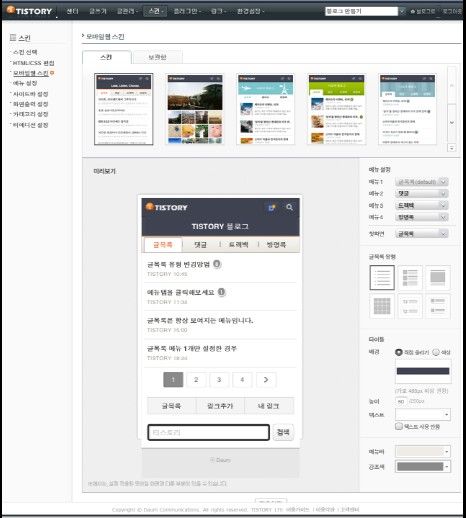Screen dimensions: 466x518
Task: Click the next page arrow in preview pagination
Action: [x=266, y=380]
